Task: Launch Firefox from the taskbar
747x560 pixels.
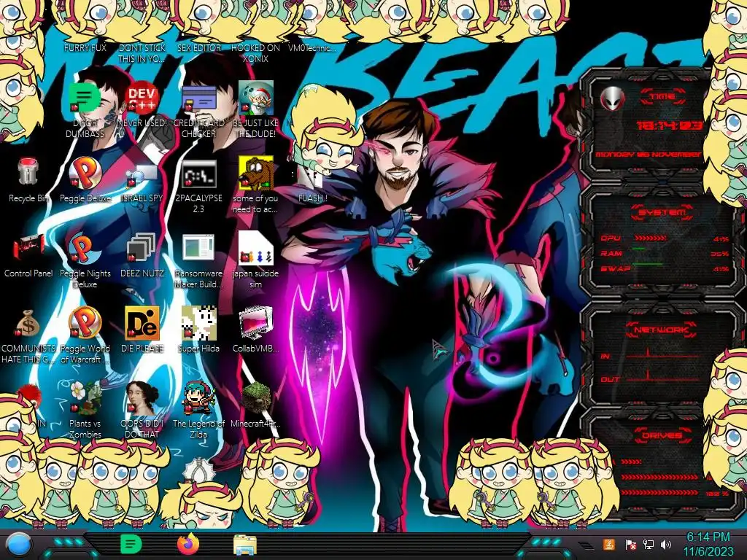Action: tap(188, 544)
